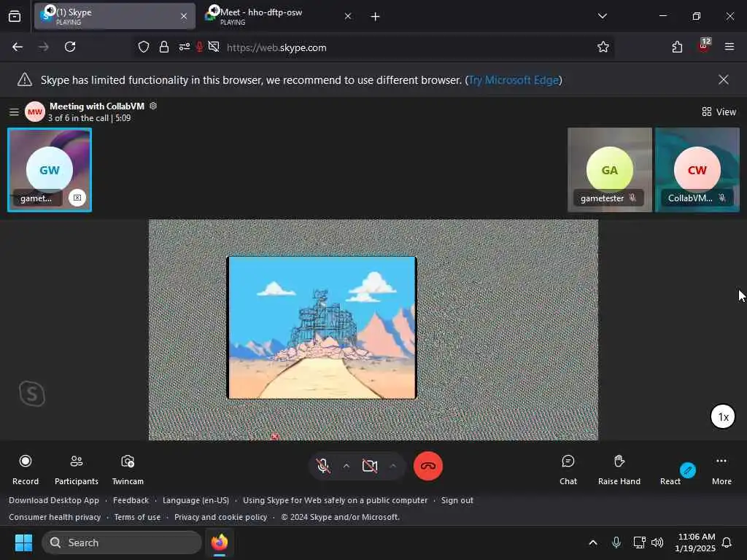Open the View layout menu
This screenshot has width=747, height=560.
click(719, 112)
